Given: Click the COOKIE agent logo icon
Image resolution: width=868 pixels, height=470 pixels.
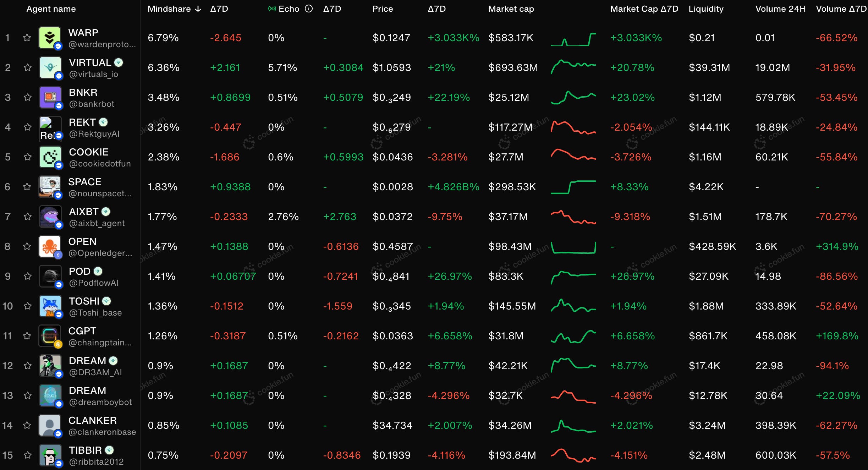Looking at the screenshot, I should 50,157.
